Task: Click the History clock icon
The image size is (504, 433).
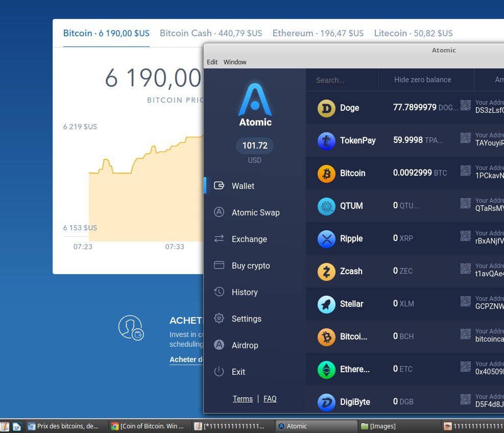Action: coord(219,292)
